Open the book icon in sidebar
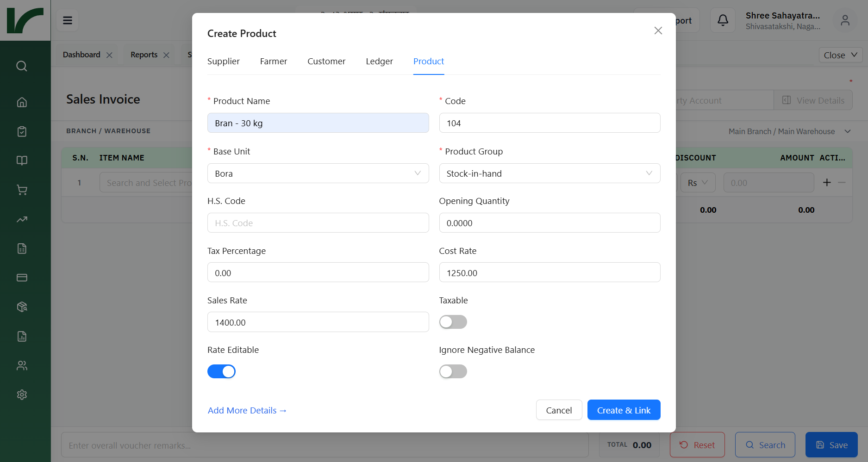This screenshot has width=868, height=462. 22,160
